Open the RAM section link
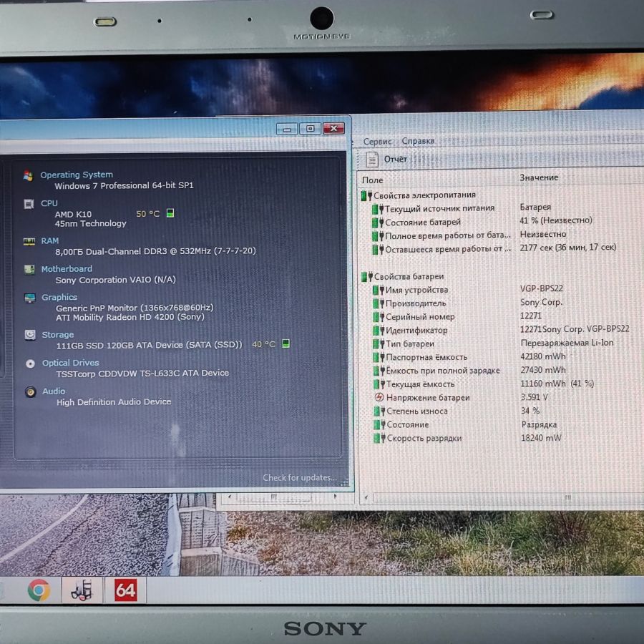The image size is (644, 644). [49, 241]
